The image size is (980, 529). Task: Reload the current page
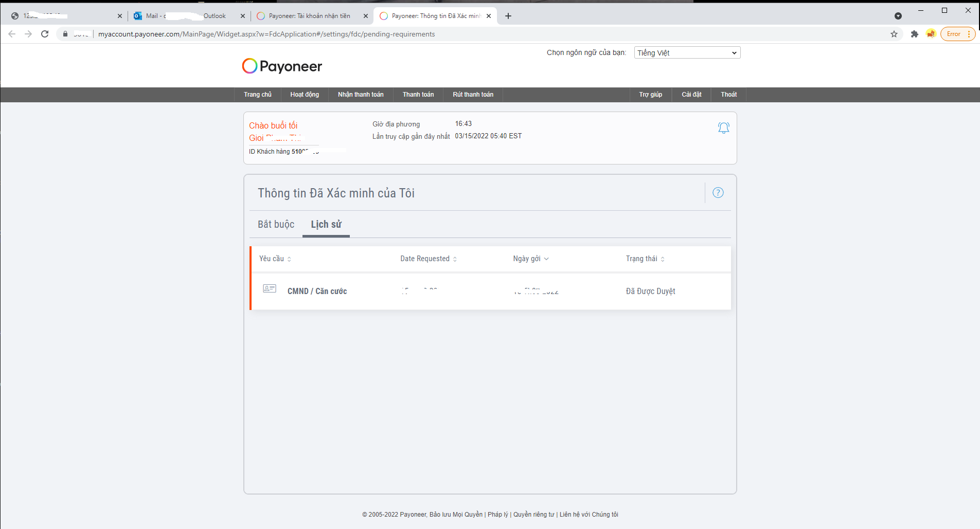[x=45, y=34]
